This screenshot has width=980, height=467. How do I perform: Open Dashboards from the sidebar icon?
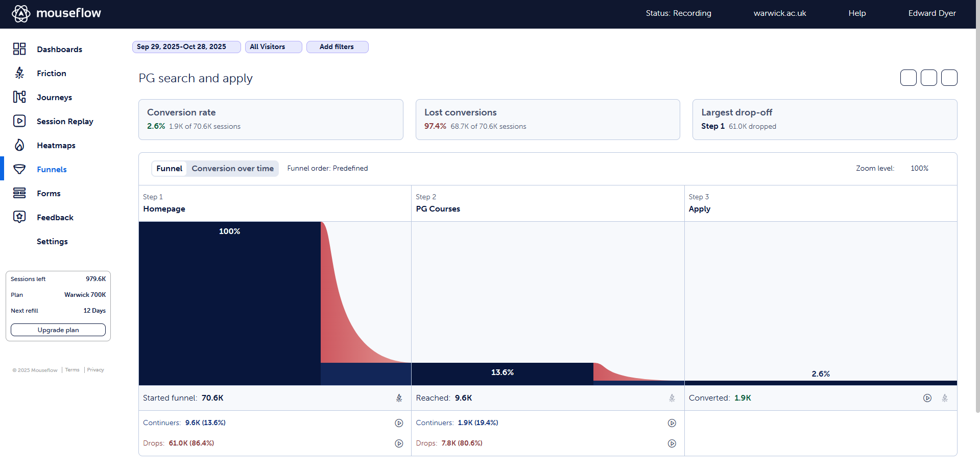click(x=19, y=49)
